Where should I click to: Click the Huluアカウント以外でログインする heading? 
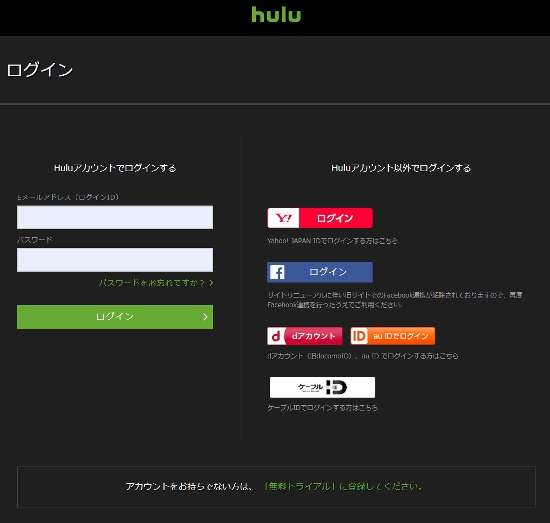click(x=401, y=168)
